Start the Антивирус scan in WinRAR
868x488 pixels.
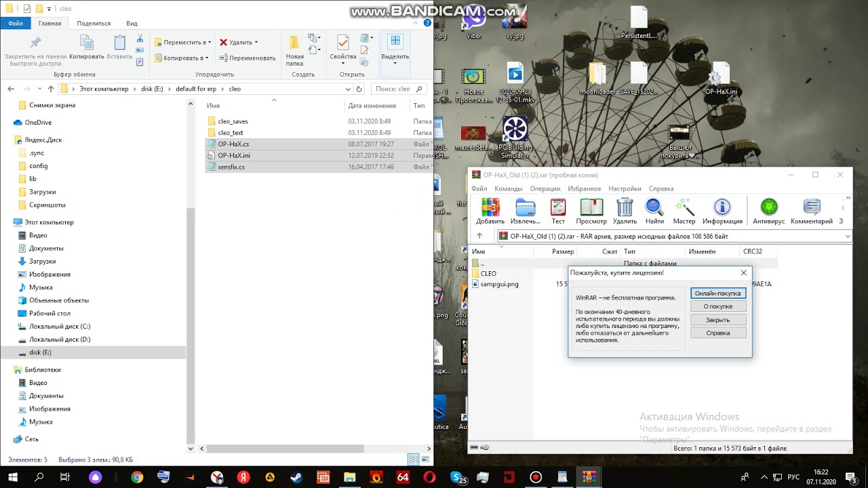(768, 211)
